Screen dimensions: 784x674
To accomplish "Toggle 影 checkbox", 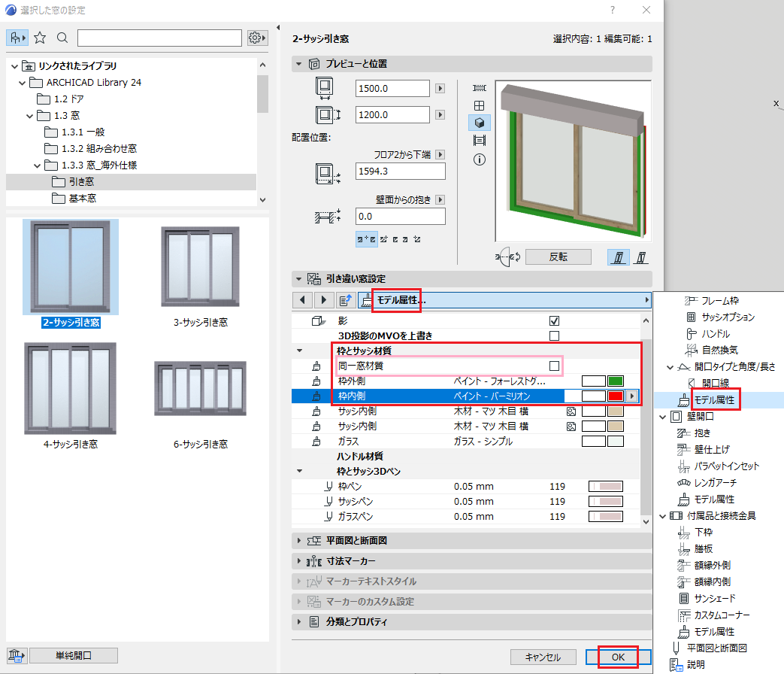I will pos(554,320).
